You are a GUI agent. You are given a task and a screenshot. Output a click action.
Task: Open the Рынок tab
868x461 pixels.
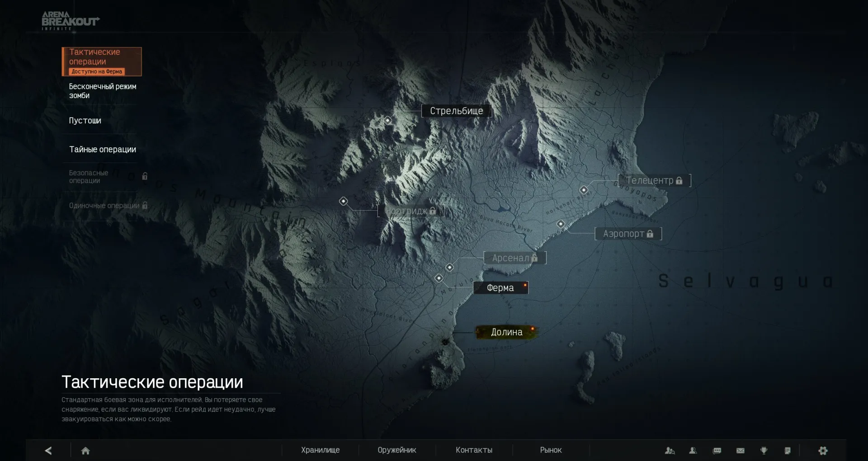[551, 450]
